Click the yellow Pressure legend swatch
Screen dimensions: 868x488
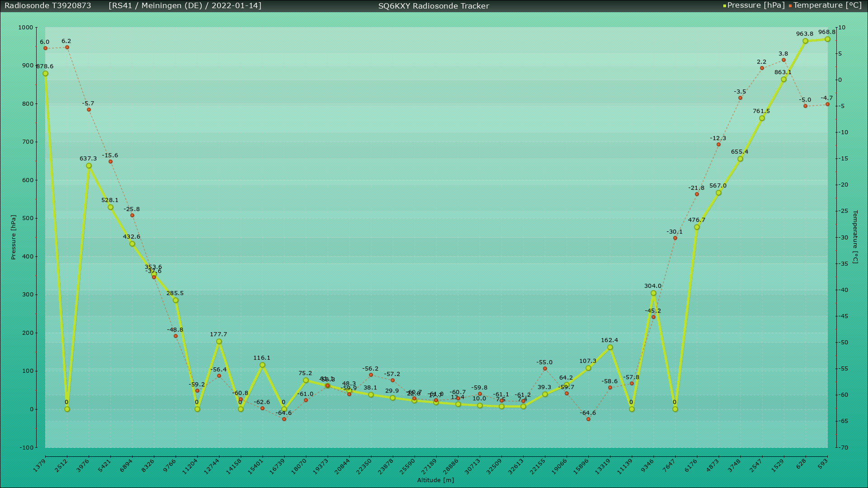pos(725,6)
